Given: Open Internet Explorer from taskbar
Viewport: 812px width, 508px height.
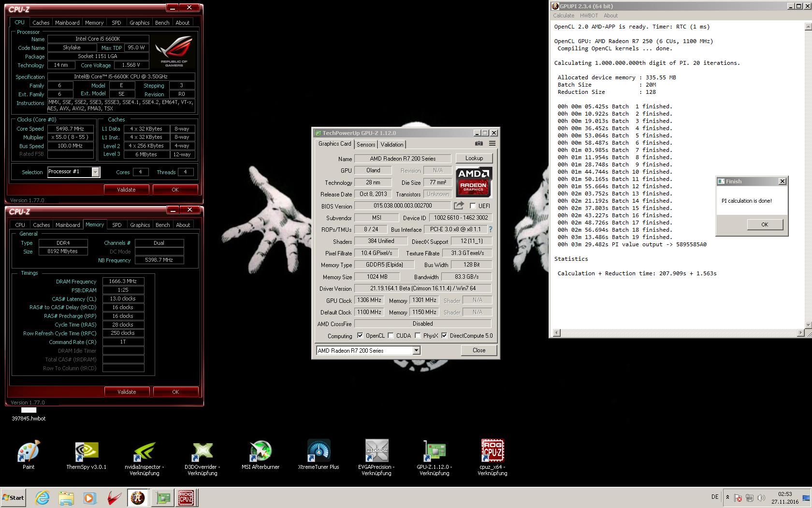Looking at the screenshot, I should pos(43,498).
